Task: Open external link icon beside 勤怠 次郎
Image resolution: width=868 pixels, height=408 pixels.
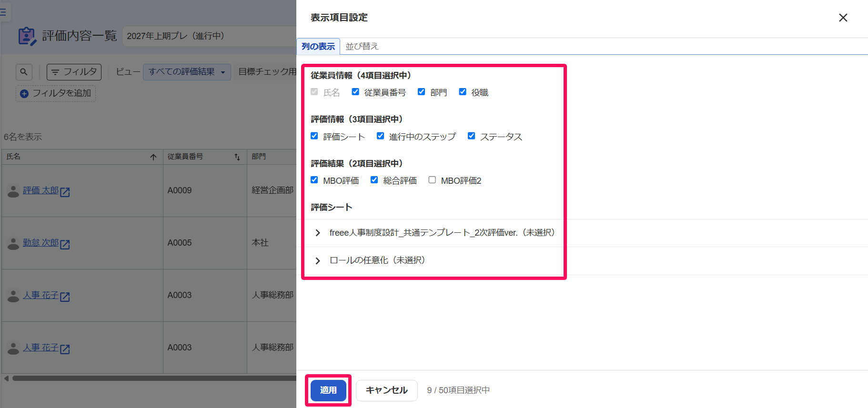Action: pyautogui.click(x=65, y=244)
